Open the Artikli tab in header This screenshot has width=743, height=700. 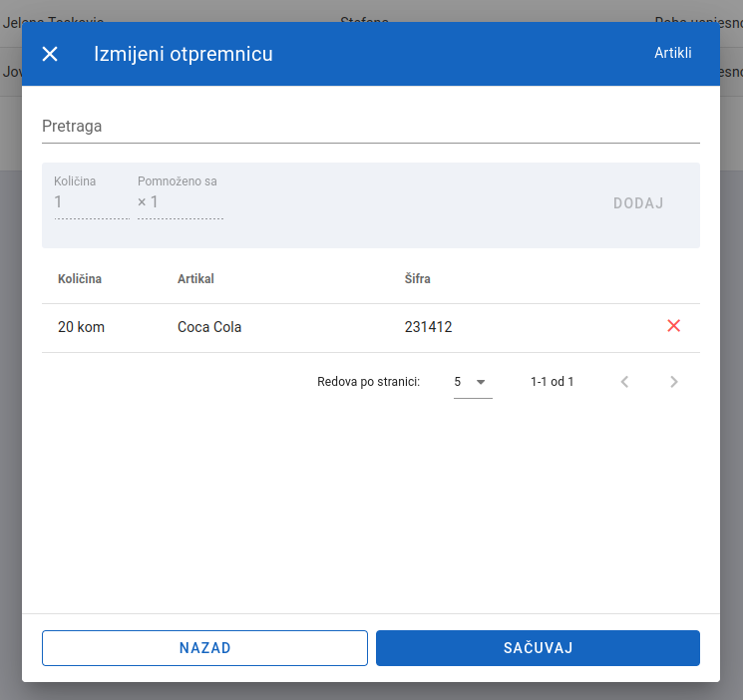click(672, 53)
